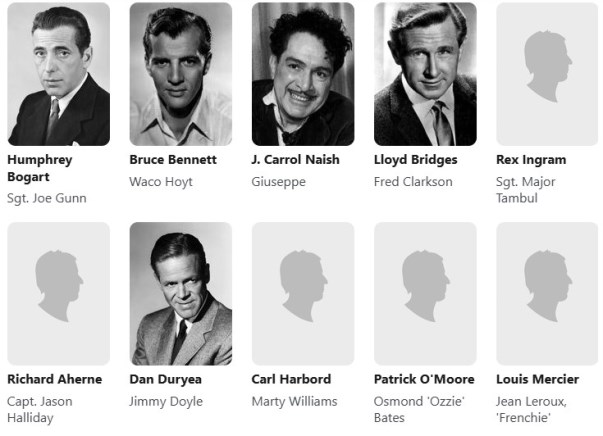Open the J. Carrol Naish name link
The width and height of the screenshot is (603, 436).
pyautogui.click(x=295, y=160)
